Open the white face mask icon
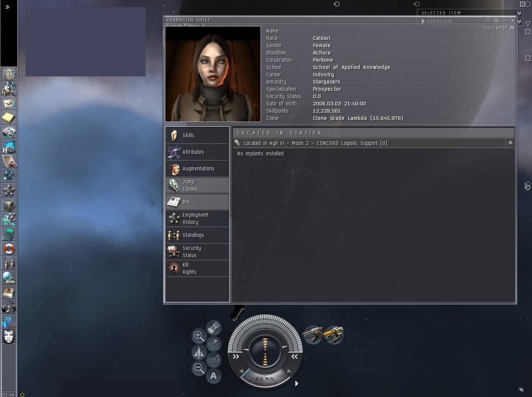The image size is (532, 397). click(x=9, y=336)
